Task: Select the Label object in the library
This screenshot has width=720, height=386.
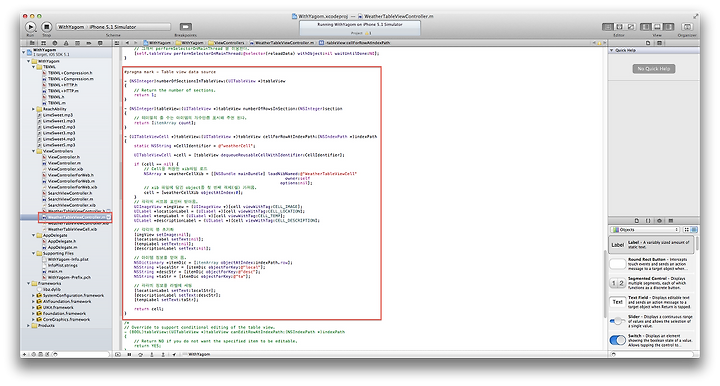Action: point(652,245)
